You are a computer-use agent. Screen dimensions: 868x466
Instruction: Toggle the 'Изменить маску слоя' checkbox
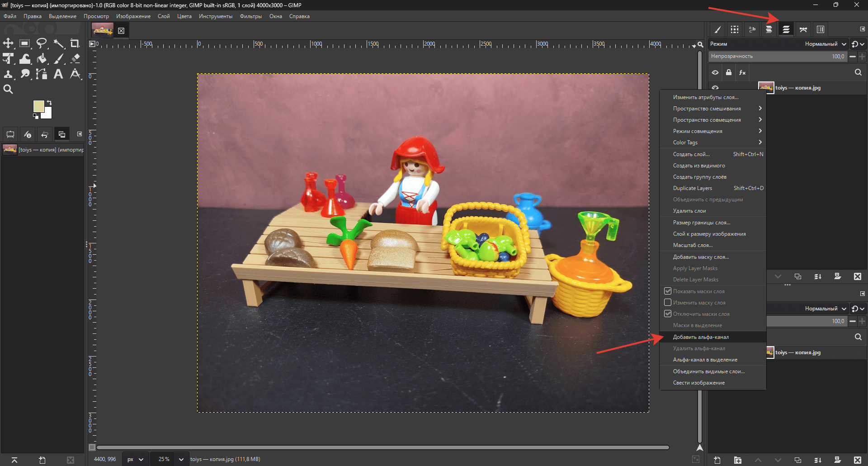668,303
